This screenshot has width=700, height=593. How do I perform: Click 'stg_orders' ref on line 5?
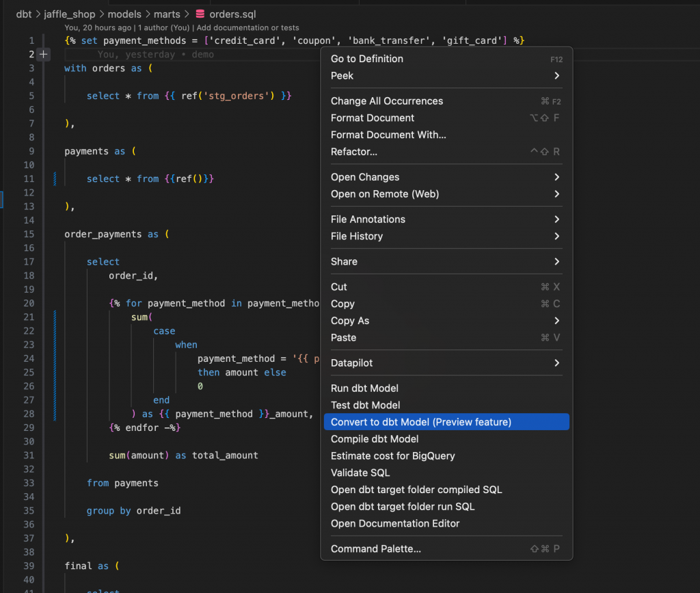point(237,96)
